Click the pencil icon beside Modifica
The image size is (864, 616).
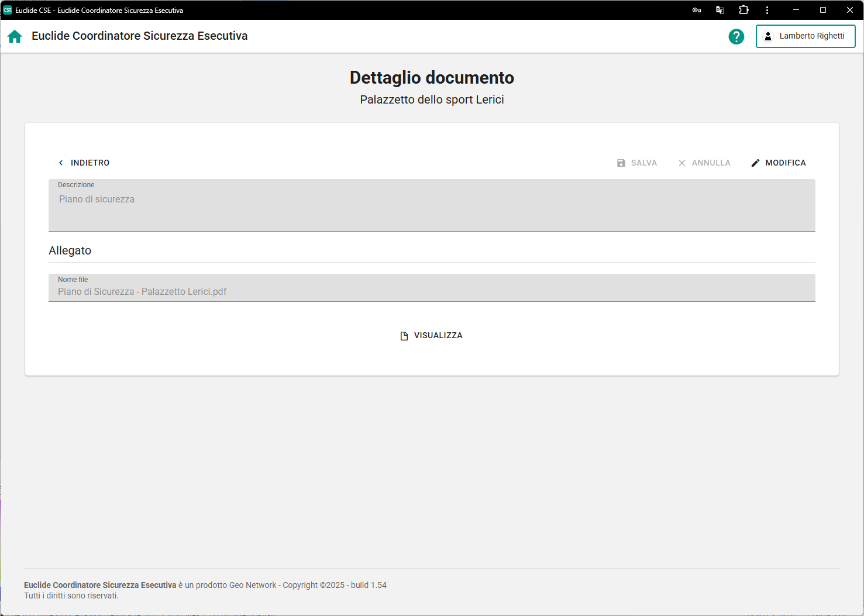pyautogui.click(x=755, y=163)
